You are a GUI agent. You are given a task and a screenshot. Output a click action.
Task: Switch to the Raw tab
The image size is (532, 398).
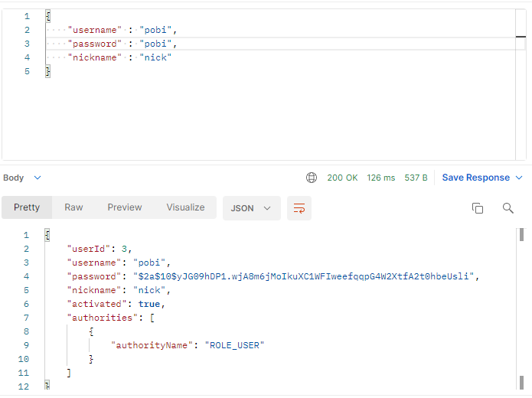(73, 207)
